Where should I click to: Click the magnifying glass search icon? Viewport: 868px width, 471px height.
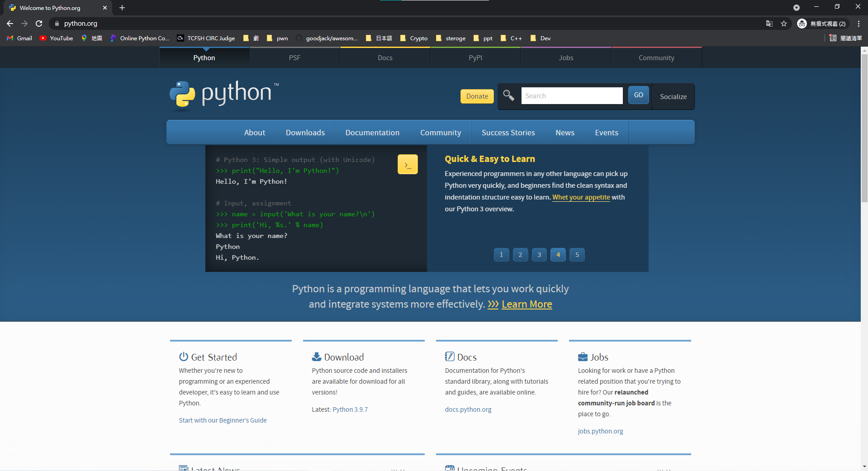coord(509,95)
